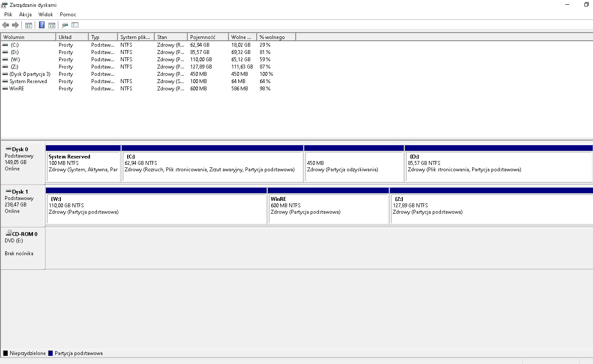Click the drive icon of (Z:) row
The height and width of the screenshot is (364, 593).
coord(5,67)
